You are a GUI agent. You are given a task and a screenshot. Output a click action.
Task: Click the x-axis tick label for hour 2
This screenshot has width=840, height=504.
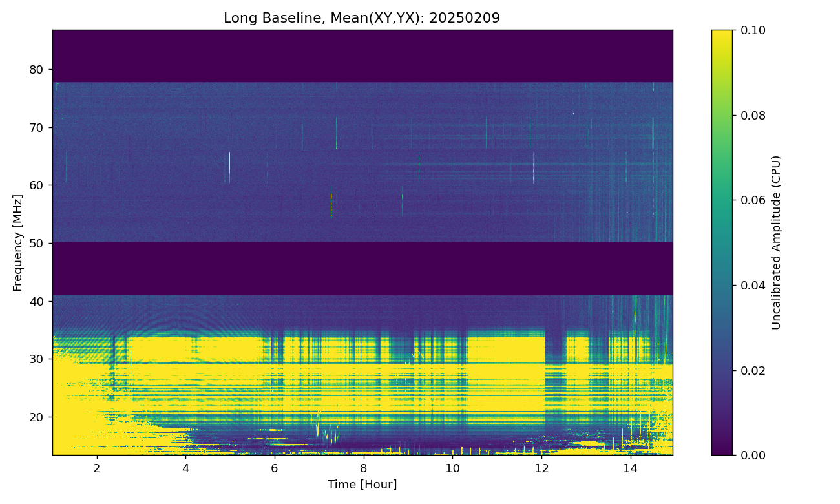97,467
